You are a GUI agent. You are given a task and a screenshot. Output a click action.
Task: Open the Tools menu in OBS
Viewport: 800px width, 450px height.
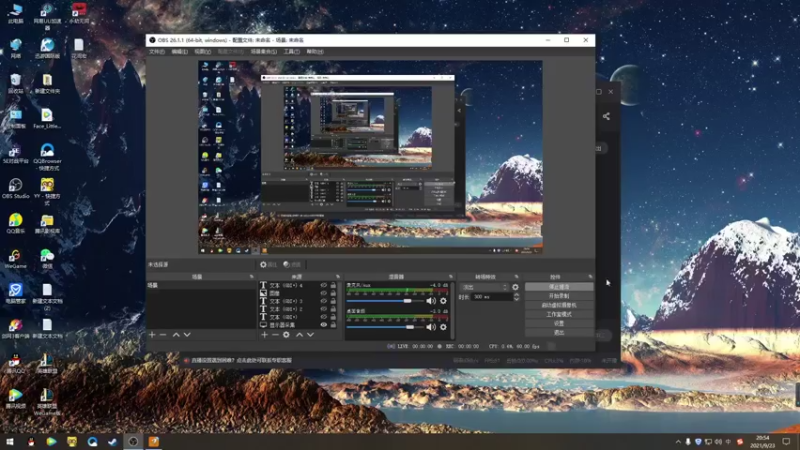[291, 52]
